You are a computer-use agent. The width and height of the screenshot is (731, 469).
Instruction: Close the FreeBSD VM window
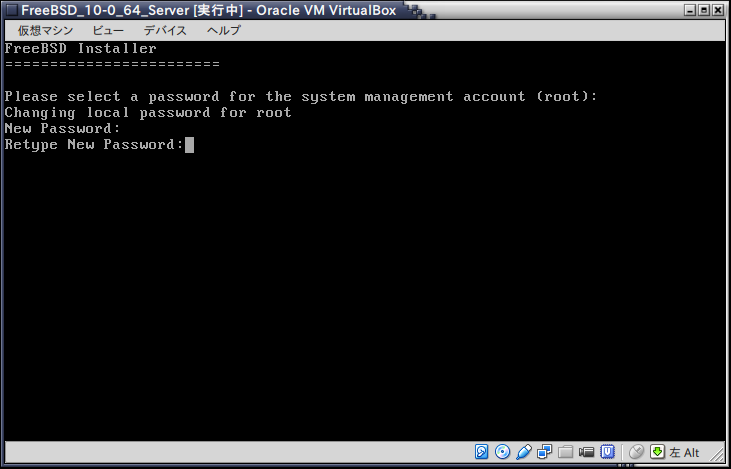[x=719, y=10]
